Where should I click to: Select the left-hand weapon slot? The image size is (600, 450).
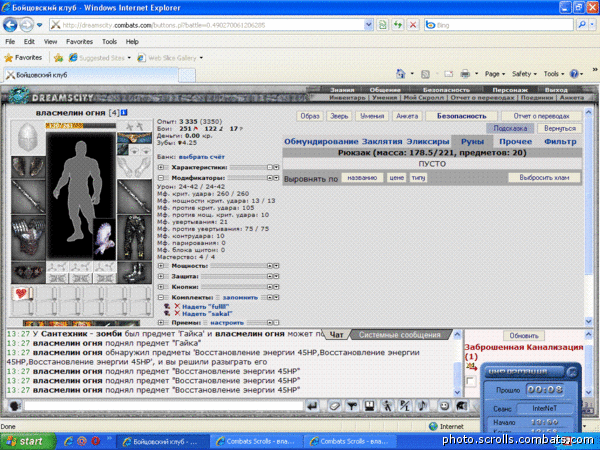(28, 197)
